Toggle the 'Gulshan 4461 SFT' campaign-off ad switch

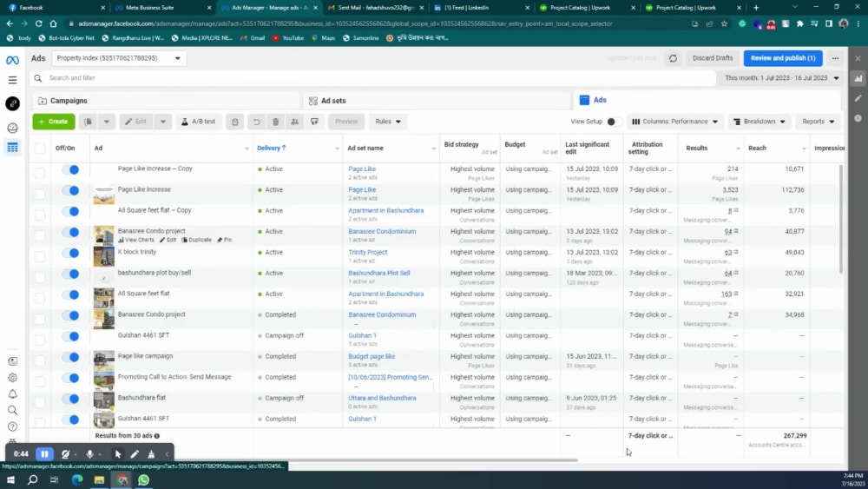coord(70,336)
